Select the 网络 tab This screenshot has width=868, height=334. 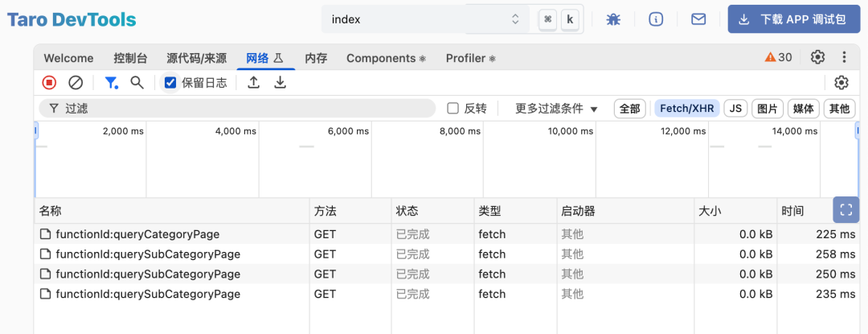click(x=264, y=58)
